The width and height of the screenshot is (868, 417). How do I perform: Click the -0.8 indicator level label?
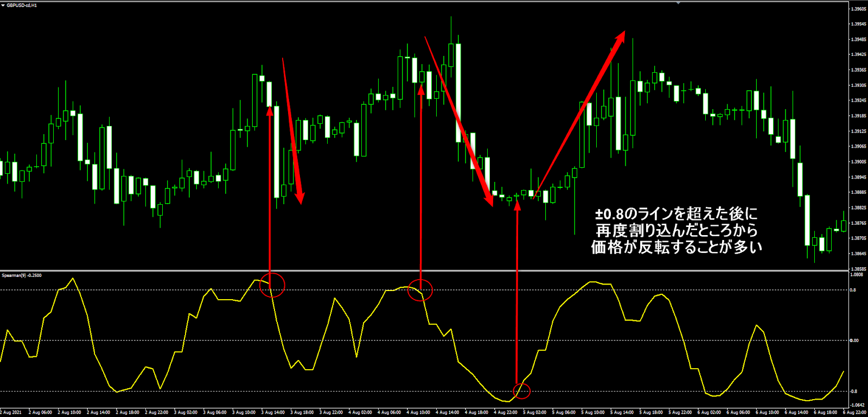(854, 391)
